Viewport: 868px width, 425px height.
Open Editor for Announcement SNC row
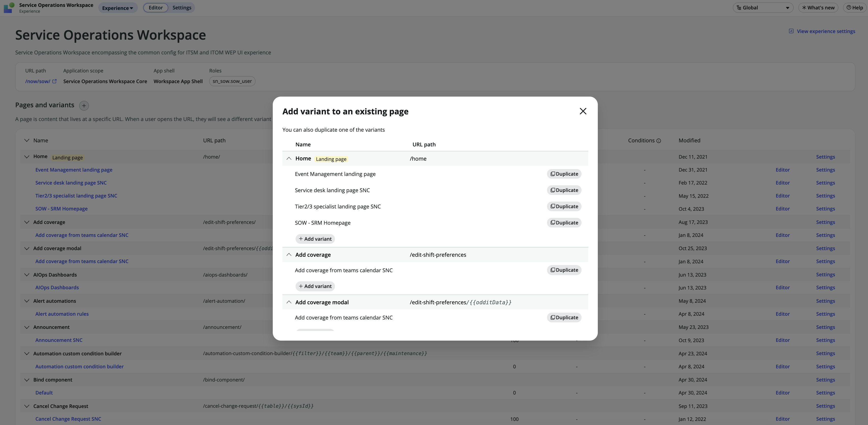[x=782, y=340]
